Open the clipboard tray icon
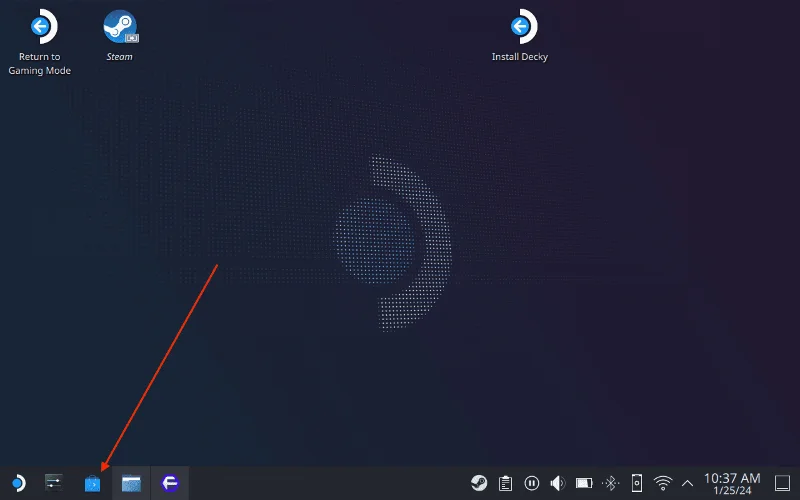 pos(506,483)
